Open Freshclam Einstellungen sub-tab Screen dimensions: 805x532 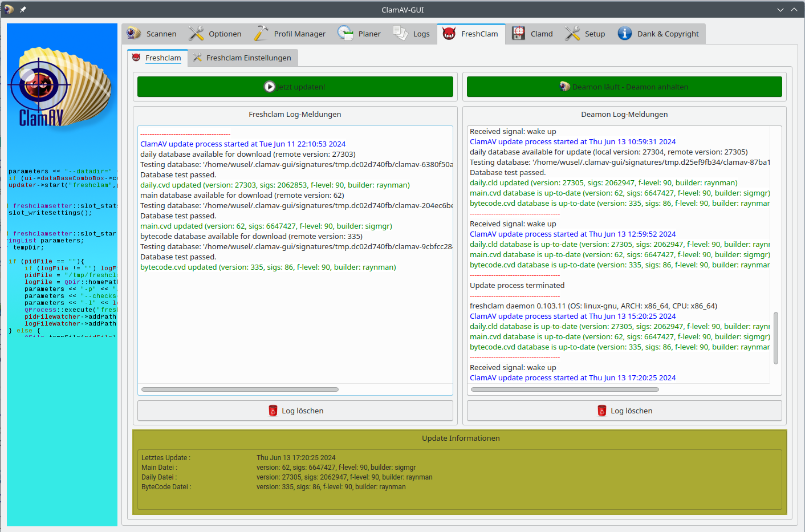pyautogui.click(x=242, y=58)
